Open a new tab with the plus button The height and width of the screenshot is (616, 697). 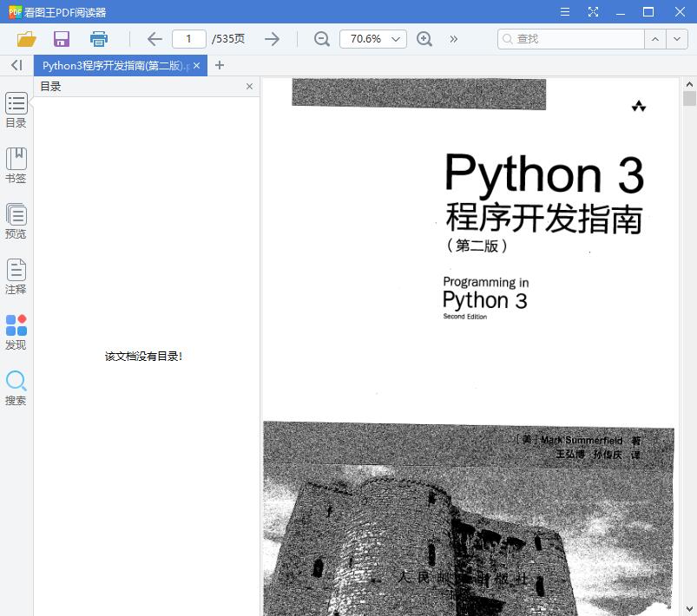[x=220, y=65]
